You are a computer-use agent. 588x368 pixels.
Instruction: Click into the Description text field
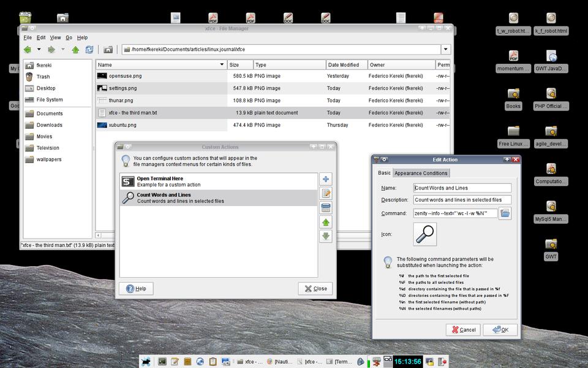point(462,200)
